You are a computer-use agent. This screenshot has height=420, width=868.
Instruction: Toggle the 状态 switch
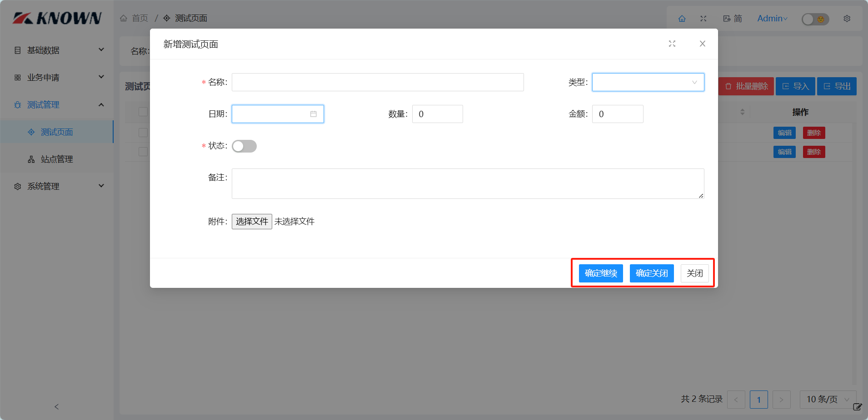(x=244, y=146)
